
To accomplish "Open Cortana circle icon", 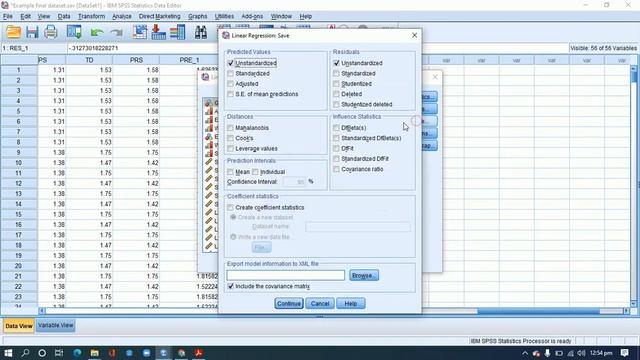I will 42,353.
